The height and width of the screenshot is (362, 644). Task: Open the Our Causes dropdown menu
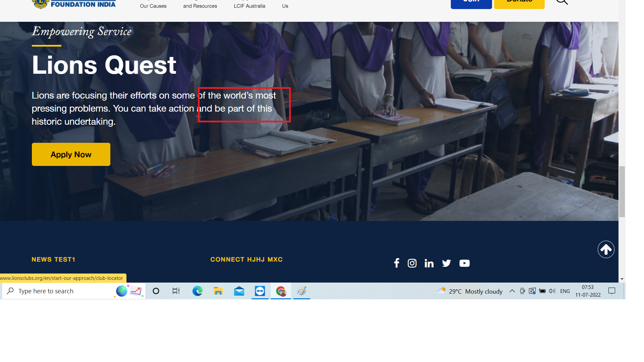pyautogui.click(x=153, y=6)
